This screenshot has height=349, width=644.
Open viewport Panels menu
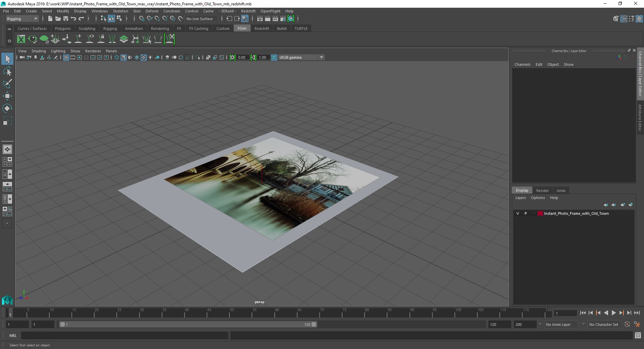(111, 51)
